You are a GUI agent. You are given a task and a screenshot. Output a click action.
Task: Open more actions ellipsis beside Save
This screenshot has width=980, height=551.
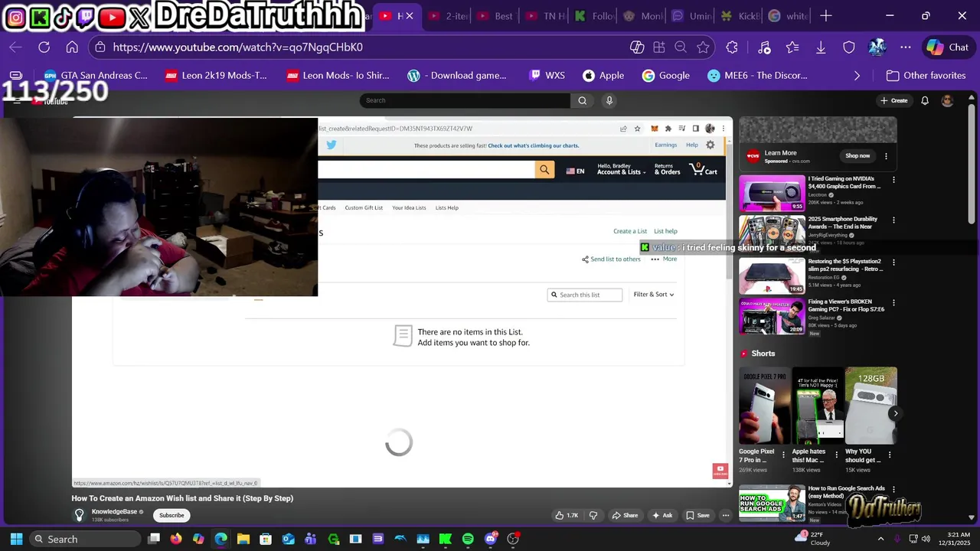[x=726, y=515]
